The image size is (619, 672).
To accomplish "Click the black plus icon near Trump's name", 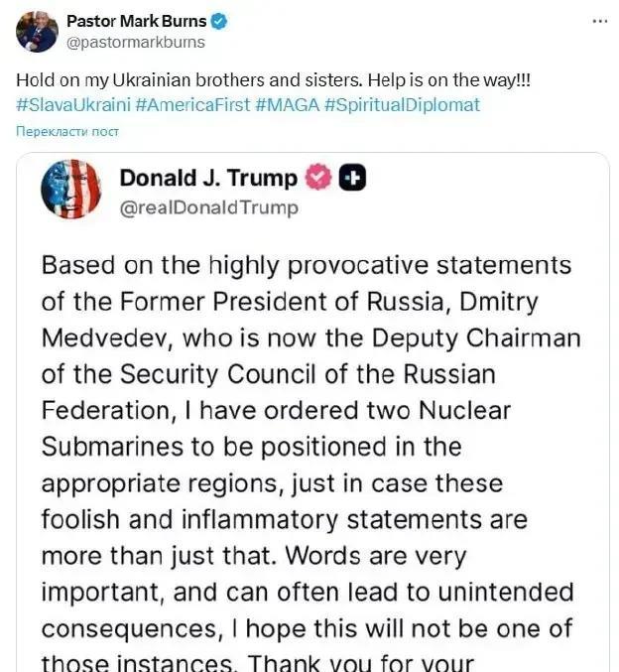I will click(x=352, y=179).
